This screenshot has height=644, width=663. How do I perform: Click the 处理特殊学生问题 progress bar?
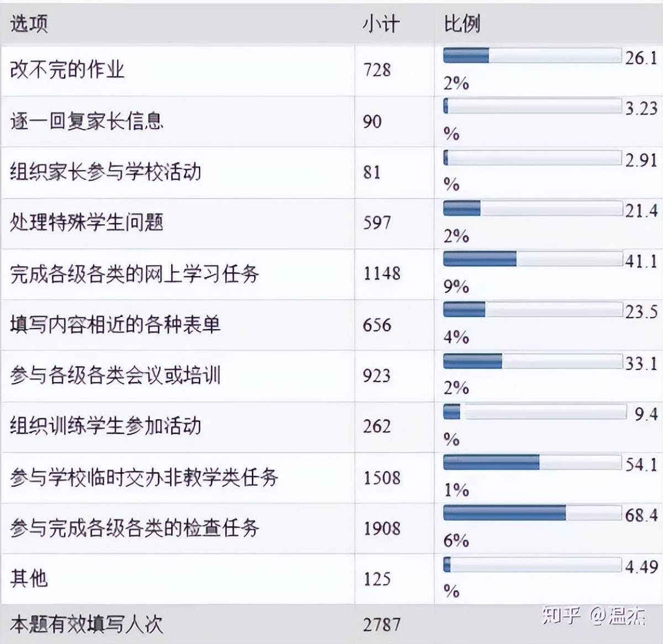pos(532,208)
